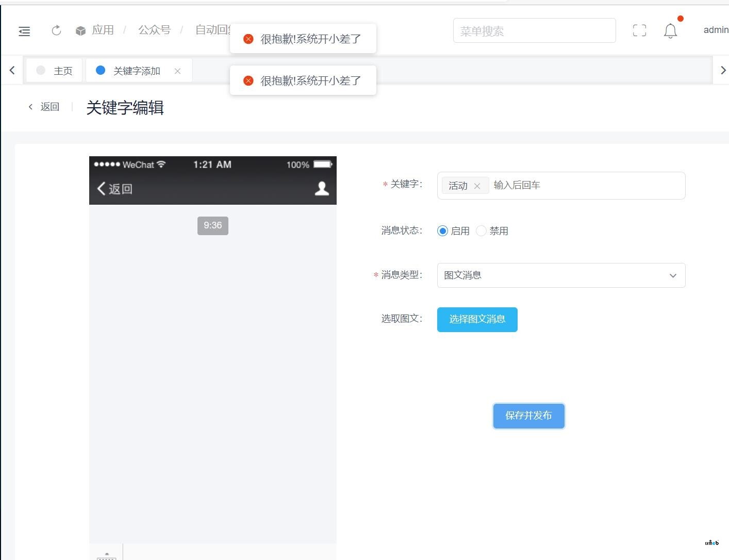Open the 消息类型 dropdown
The width and height of the screenshot is (729, 560).
point(561,275)
